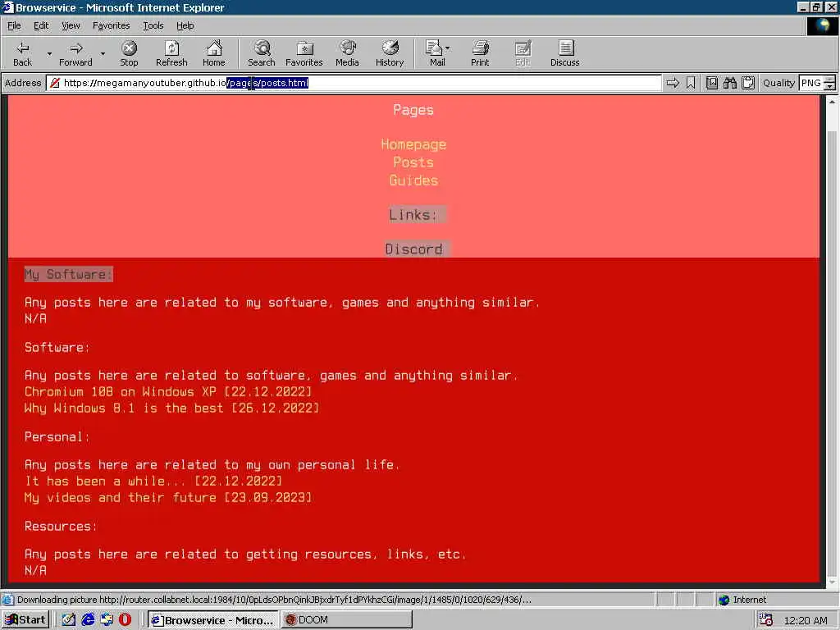This screenshot has width=840, height=630.
Task: Click the Go arrow next to address bar
Action: click(673, 83)
